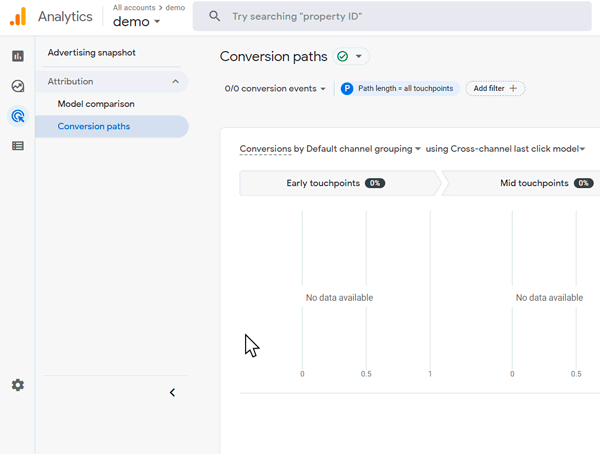Open the conversion events dropdown
The image size is (600, 454).
(x=276, y=89)
